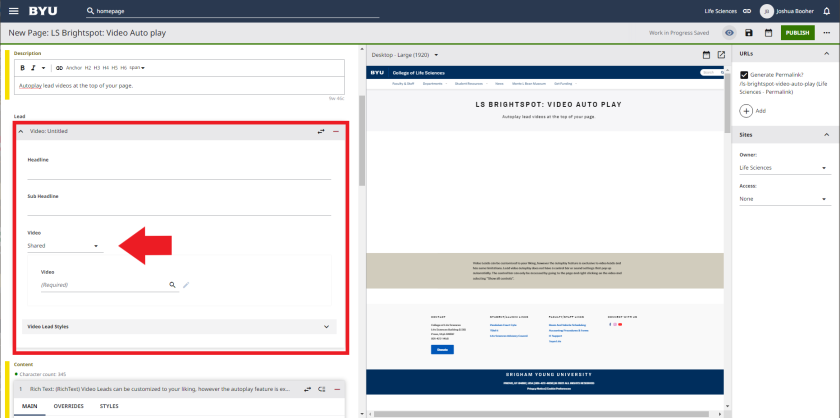Apply italic formatting in Description toolbar
Screen dimensions: 840x418
[33, 68]
